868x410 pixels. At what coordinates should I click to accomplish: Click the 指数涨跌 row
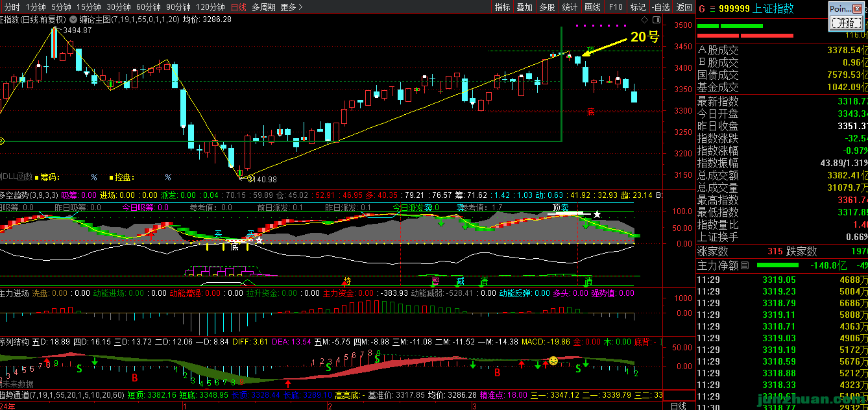point(782,138)
